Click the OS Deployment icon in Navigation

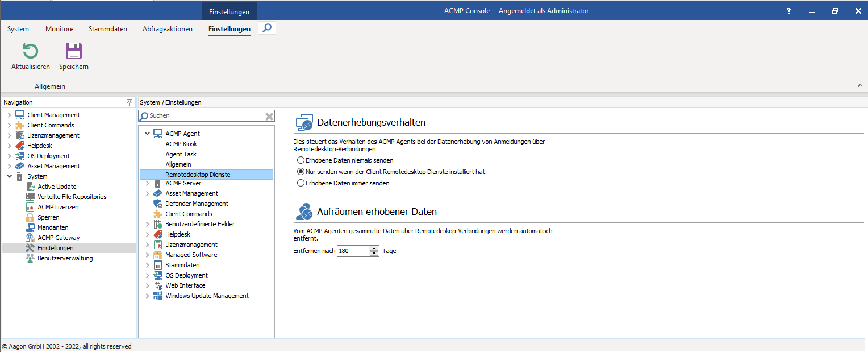(x=20, y=156)
